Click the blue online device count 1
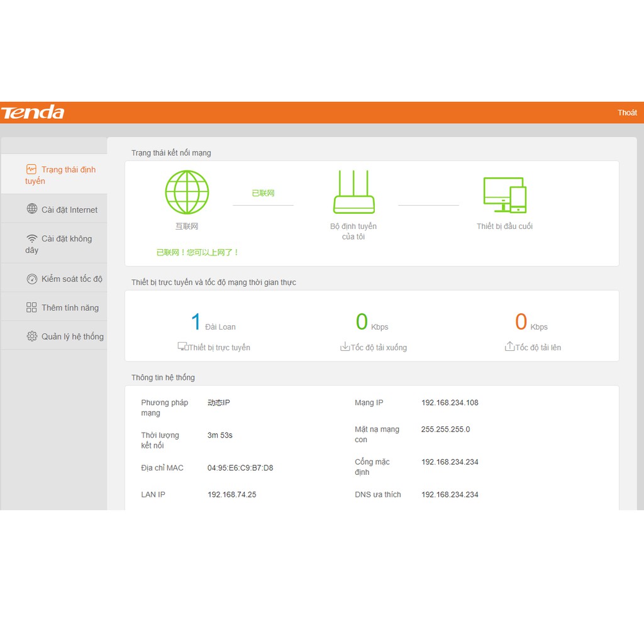644x644 pixels. (196, 321)
